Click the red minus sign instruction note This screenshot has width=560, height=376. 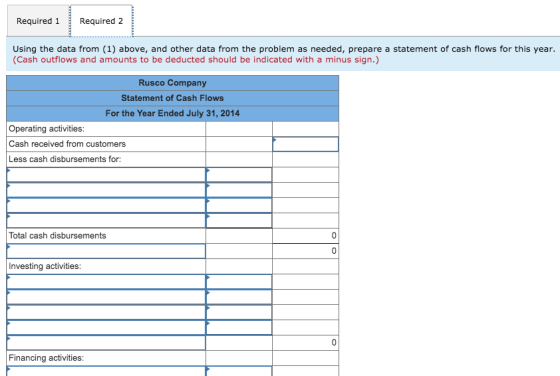(x=196, y=60)
